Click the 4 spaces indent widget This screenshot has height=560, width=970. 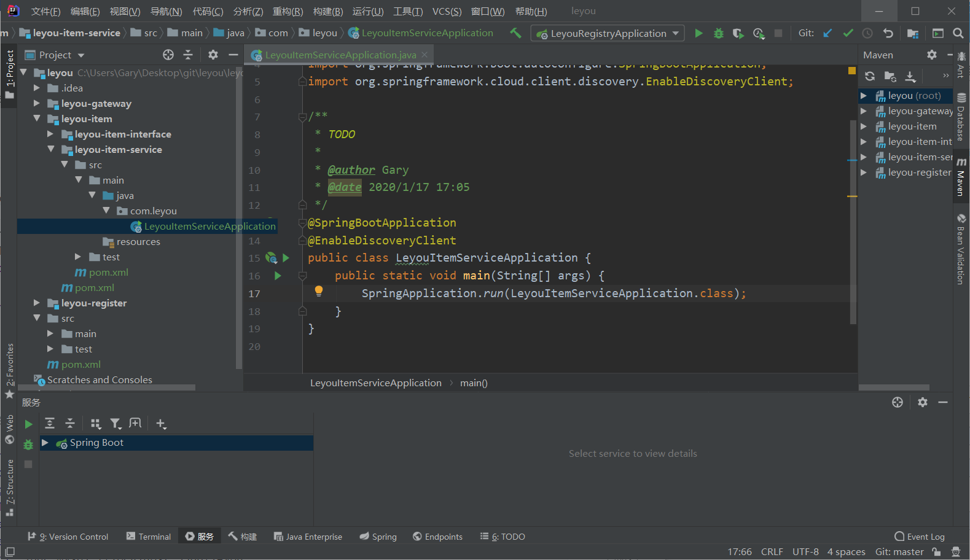[846, 551]
